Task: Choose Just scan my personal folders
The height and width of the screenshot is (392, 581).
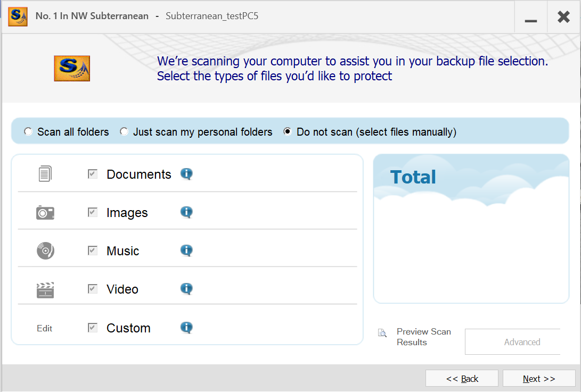Action: [124, 131]
